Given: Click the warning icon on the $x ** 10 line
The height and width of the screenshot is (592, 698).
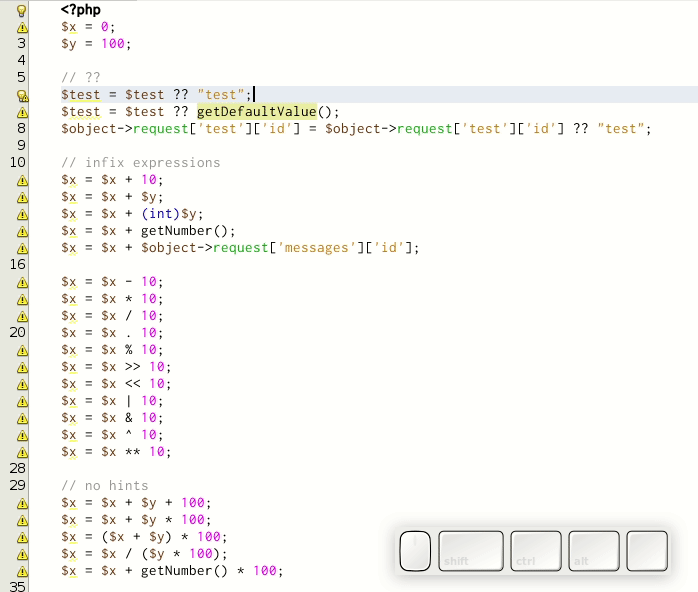Looking at the screenshot, I should coord(20,452).
